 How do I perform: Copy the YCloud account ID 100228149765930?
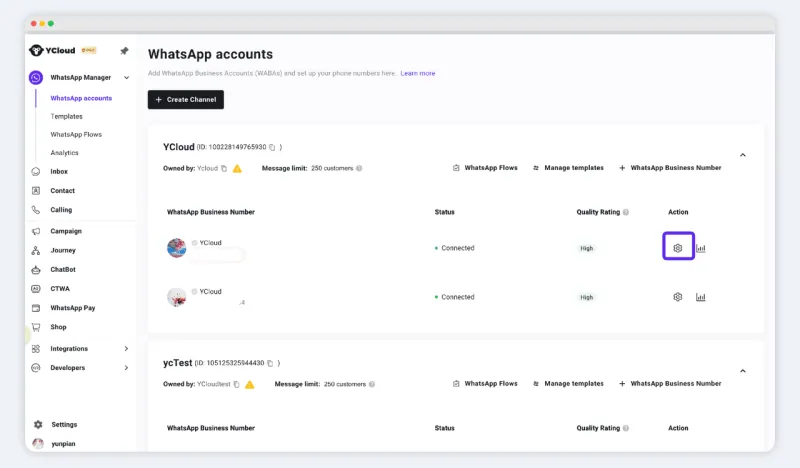[272, 147]
